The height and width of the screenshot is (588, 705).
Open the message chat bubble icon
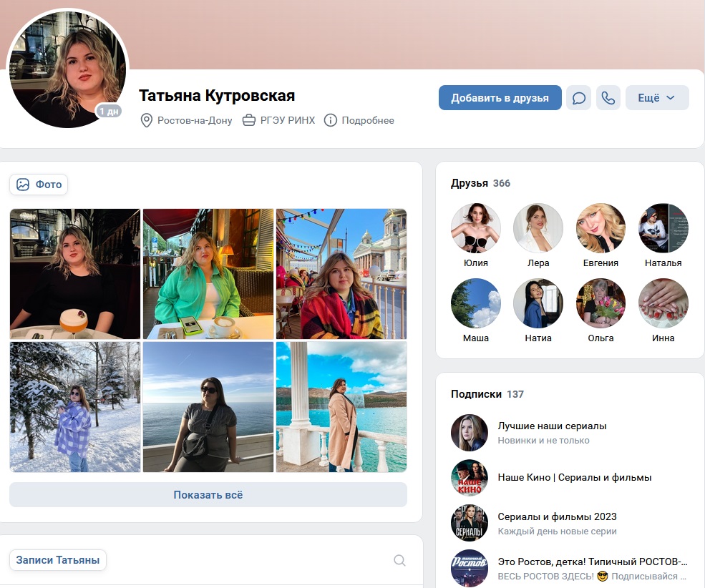click(578, 97)
